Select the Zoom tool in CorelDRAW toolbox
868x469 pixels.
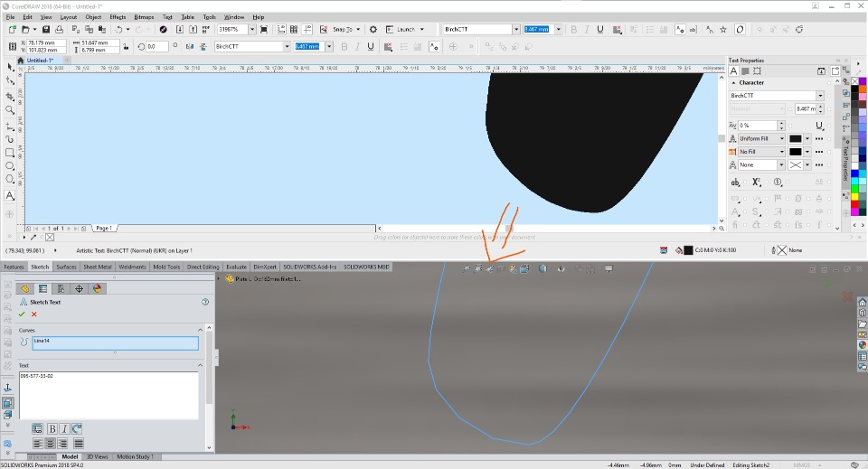point(9,110)
